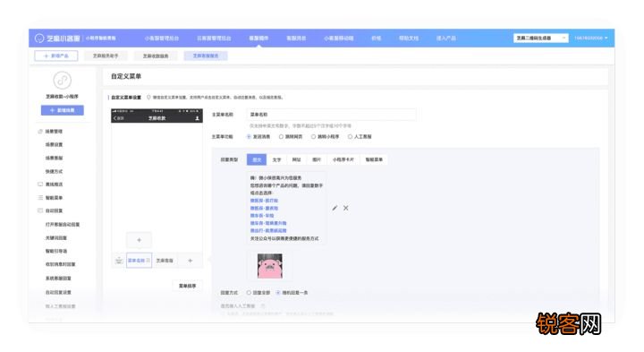644x352 pixels.
Task: Click the 芝麻收款服务 product tab
Action: [x=156, y=56]
